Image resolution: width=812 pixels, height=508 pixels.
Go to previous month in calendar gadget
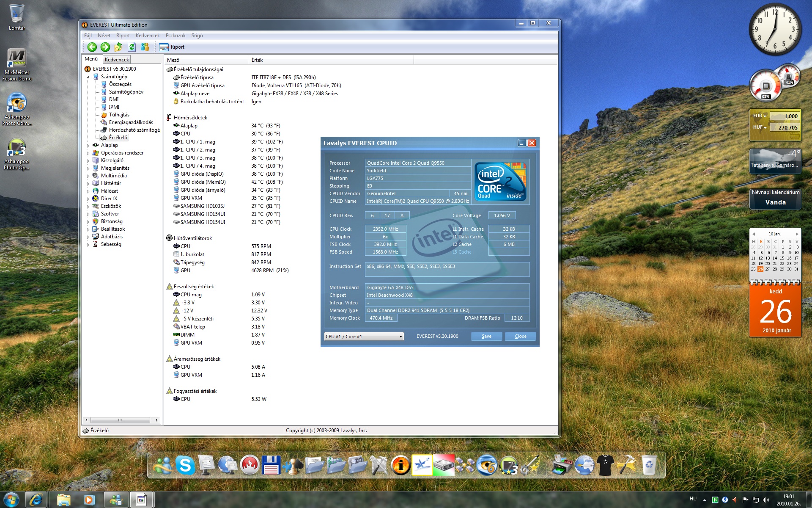[x=753, y=234]
